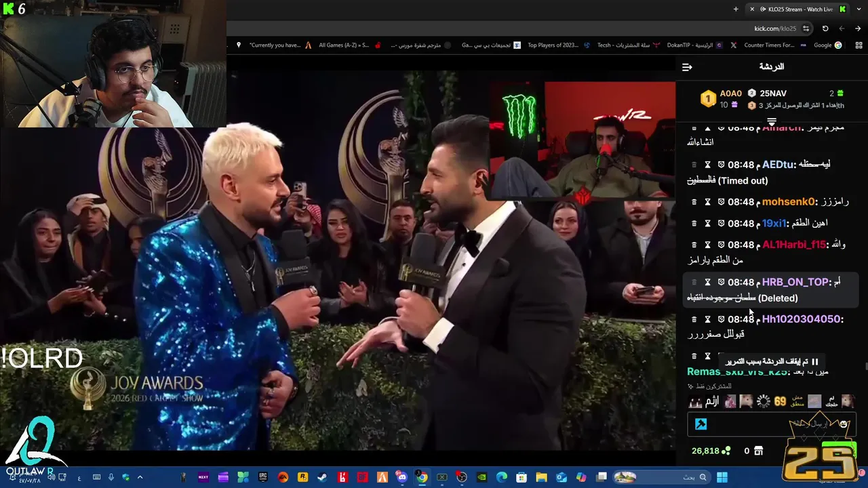Viewport: 868px width, 488px height.
Task: Resume chat via the paused-for-scrolling banner
Action: click(772, 362)
